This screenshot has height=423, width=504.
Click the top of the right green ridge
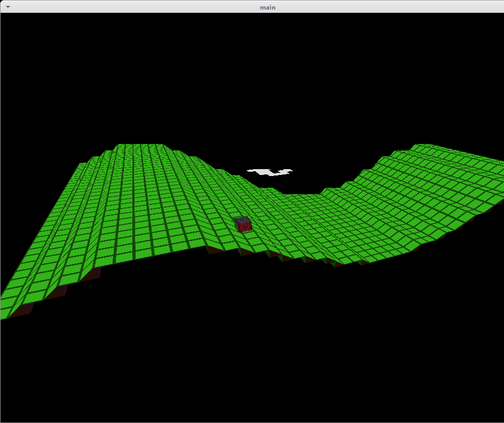pyautogui.click(x=427, y=148)
